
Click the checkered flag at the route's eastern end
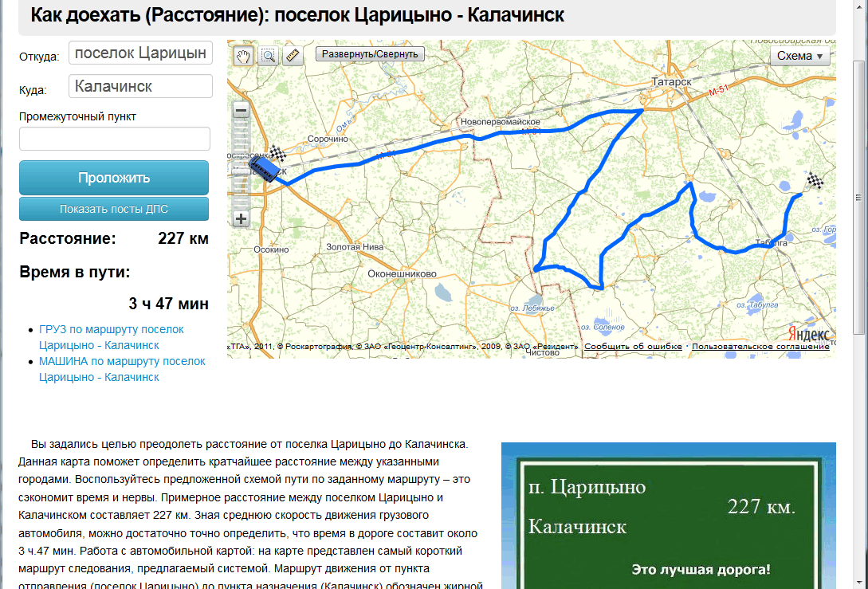pos(815,180)
